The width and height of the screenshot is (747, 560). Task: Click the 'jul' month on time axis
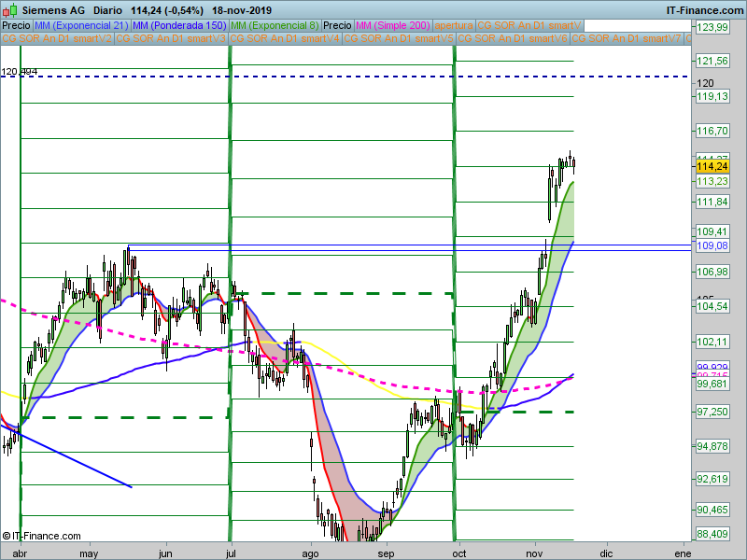tap(233, 551)
